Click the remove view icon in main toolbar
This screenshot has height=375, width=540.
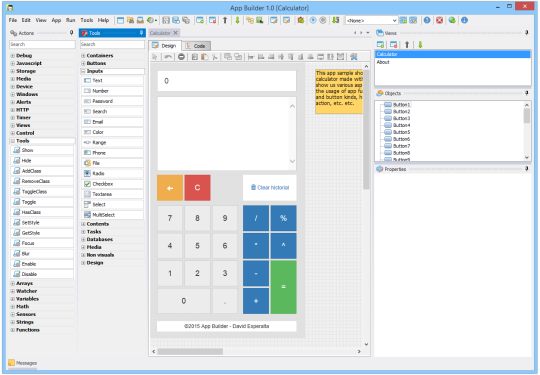tap(212, 20)
